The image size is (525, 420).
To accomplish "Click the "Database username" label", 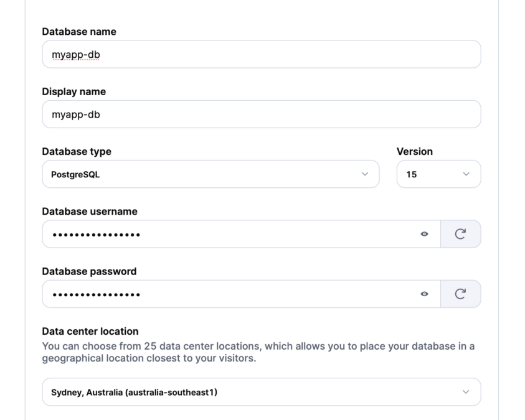I will 90,212.
